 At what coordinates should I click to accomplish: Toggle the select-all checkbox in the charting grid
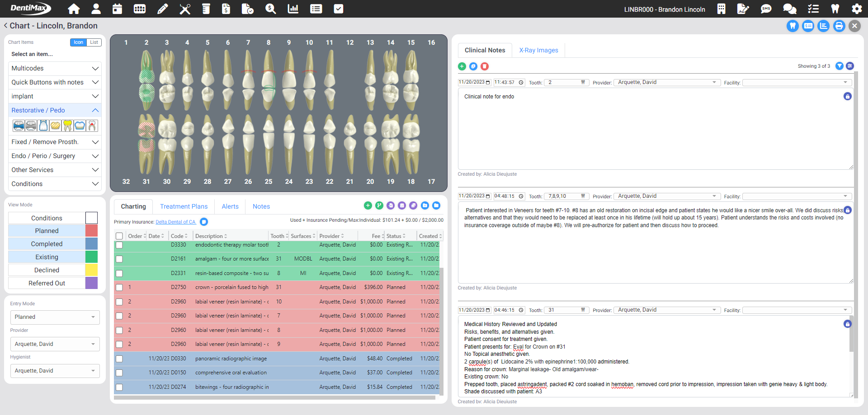119,235
